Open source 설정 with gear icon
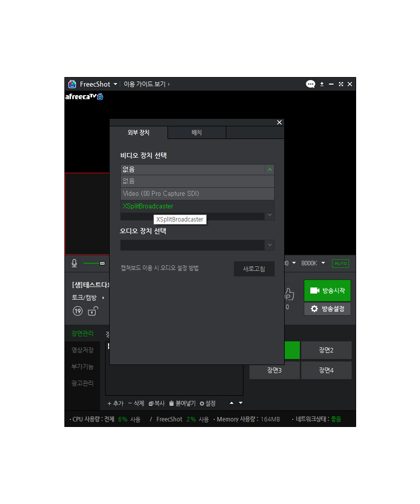This screenshot has height=504, width=420. [x=207, y=403]
